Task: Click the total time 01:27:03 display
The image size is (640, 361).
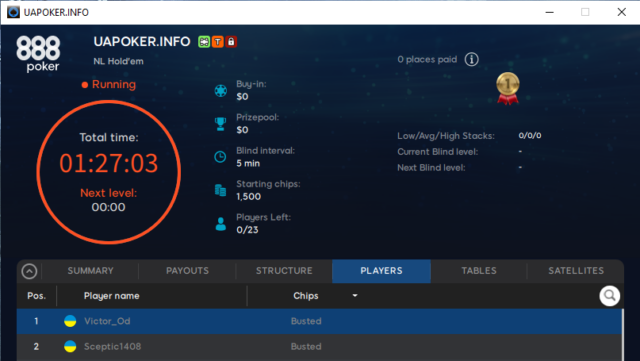Action: coord(109,163)
